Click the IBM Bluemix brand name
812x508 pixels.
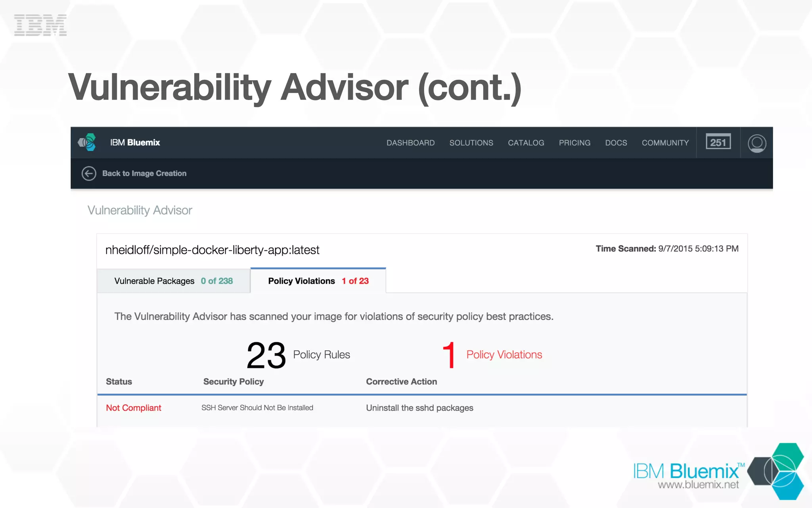pos(135,142)
